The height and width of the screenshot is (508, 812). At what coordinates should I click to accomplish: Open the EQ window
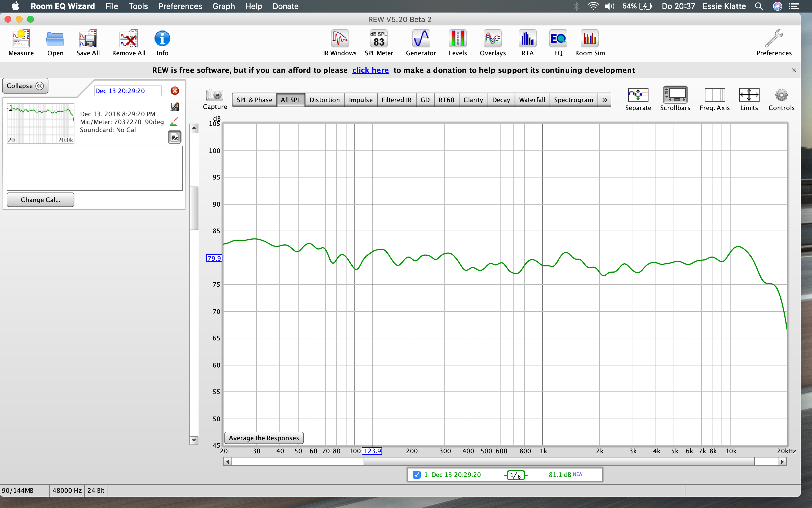(558, 43)
